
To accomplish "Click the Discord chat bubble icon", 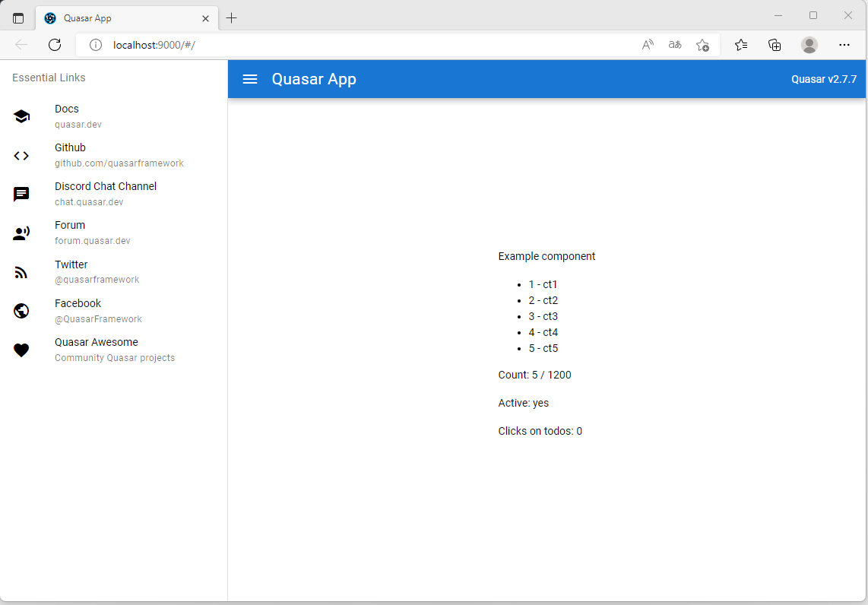I will click(21, 195).
